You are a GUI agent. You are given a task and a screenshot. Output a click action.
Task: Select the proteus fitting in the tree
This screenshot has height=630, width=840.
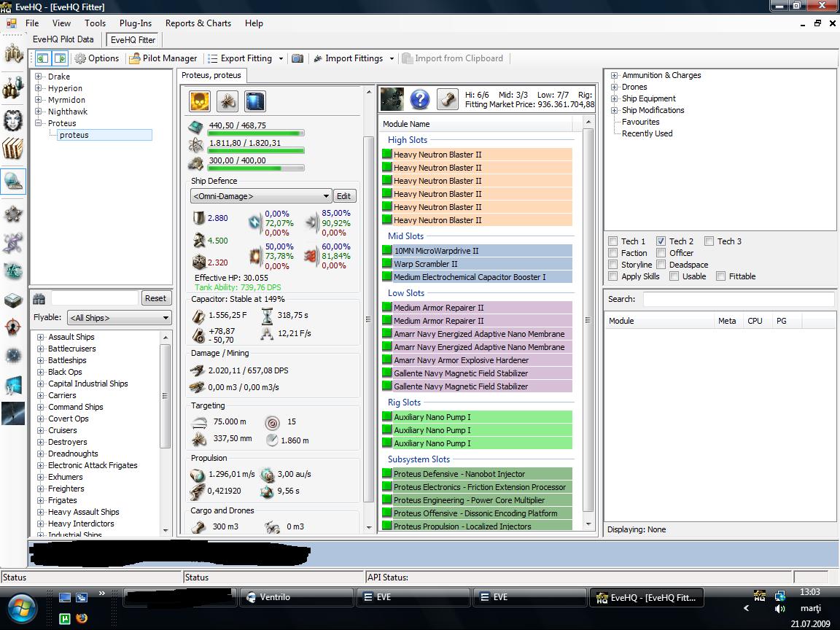(x=104, y=135)
